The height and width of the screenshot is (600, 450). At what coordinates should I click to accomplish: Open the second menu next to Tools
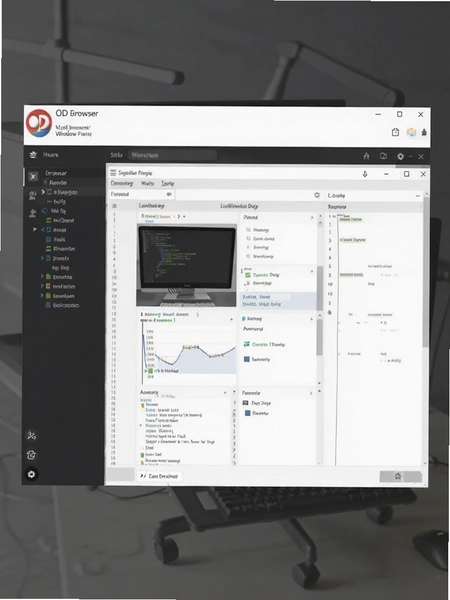click(147, 183)
